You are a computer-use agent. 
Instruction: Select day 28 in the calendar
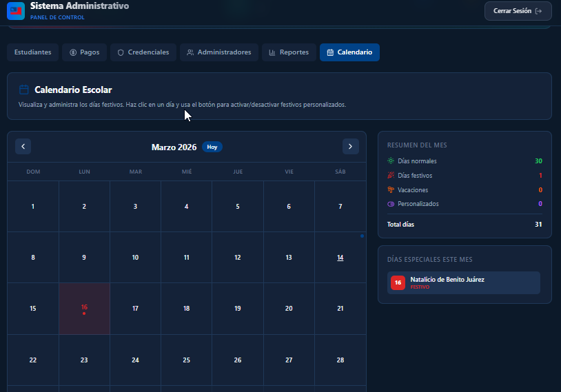pyautogui.click(x=340, y=360)
